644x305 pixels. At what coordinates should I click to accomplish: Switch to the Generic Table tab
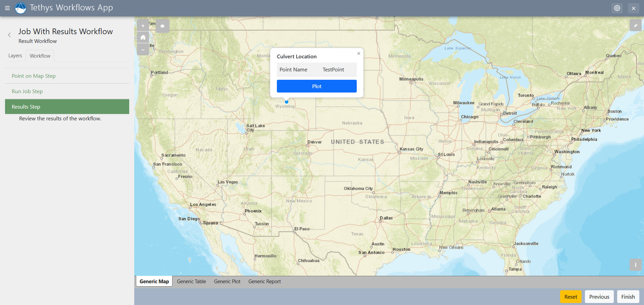[191, 281]
